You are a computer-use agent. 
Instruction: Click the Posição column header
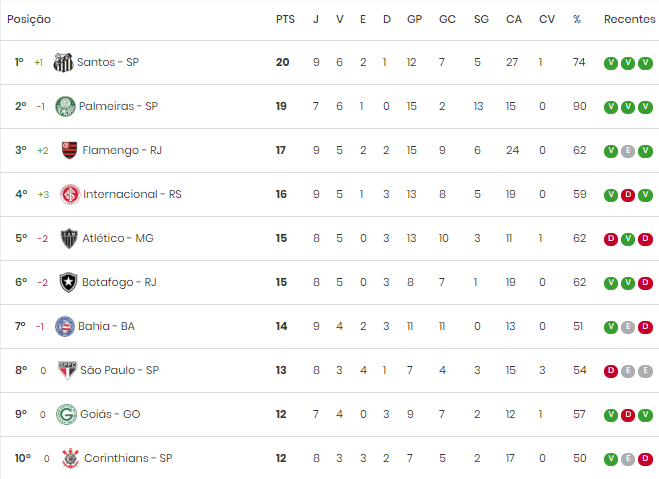pos(29,19)
